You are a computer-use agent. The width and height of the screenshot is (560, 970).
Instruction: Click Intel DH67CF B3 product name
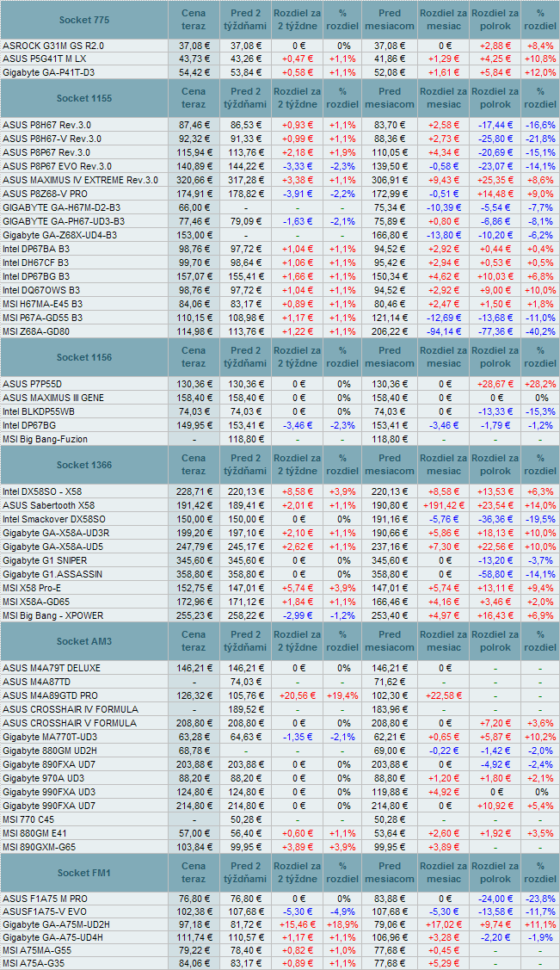tap(36, 262)
